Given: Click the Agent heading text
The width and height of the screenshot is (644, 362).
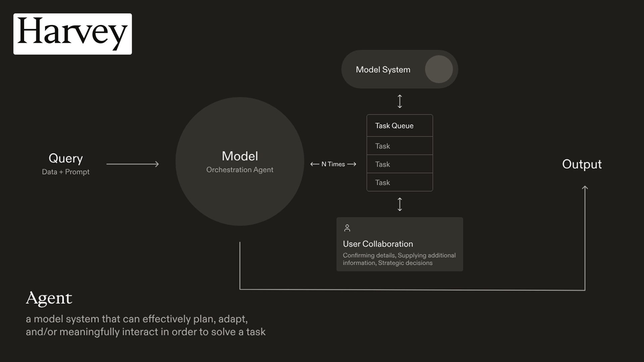Looking at the screenshot, I should (49, 298).
